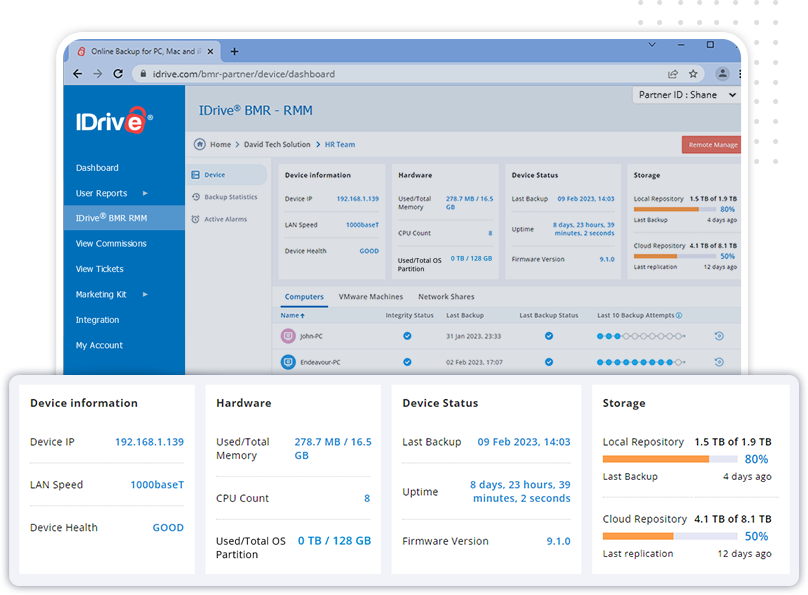Open the Partner ID Shane dropdown
Screen dimensions: 808x595
[x=686, y=95]
